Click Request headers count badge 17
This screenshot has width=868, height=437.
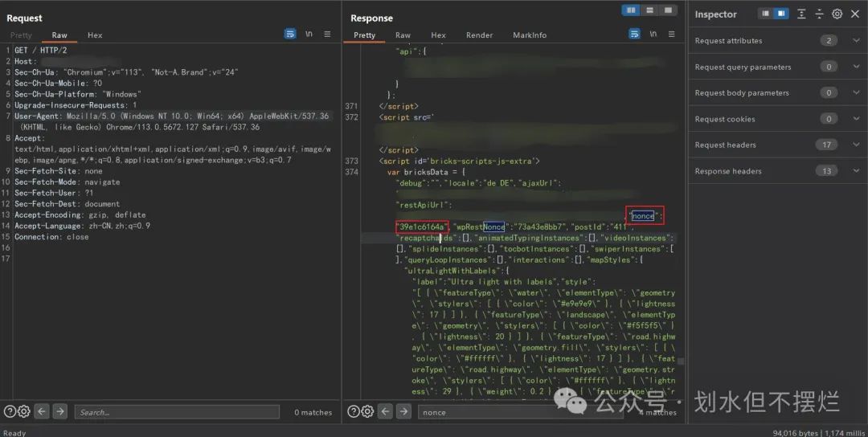[826, 145]
